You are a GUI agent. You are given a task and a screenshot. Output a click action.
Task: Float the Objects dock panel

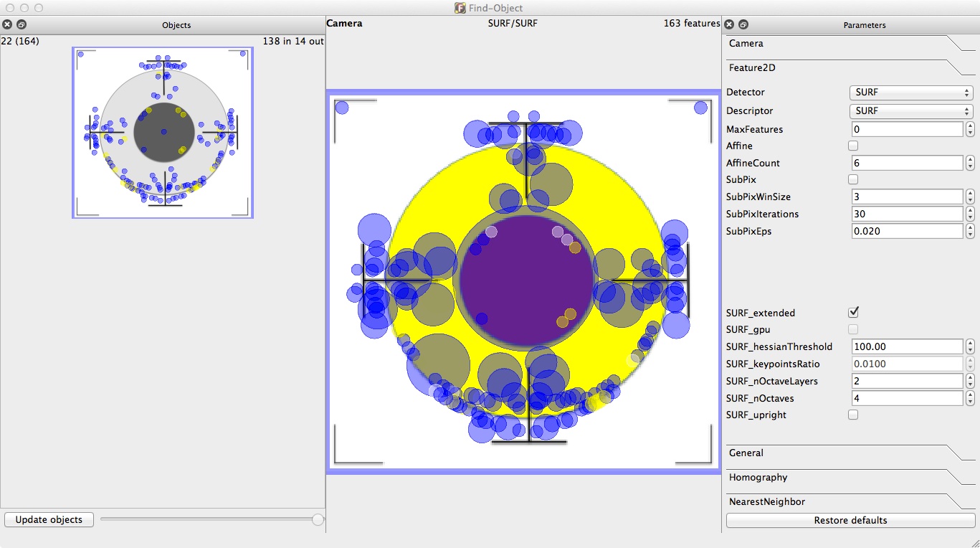coord(22,24)
